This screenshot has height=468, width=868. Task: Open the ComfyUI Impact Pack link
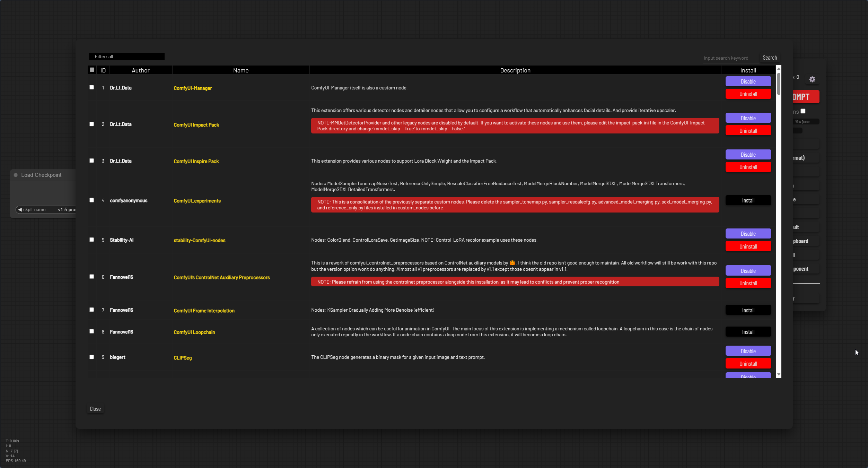pyautogui.click(x=196, y=125)
